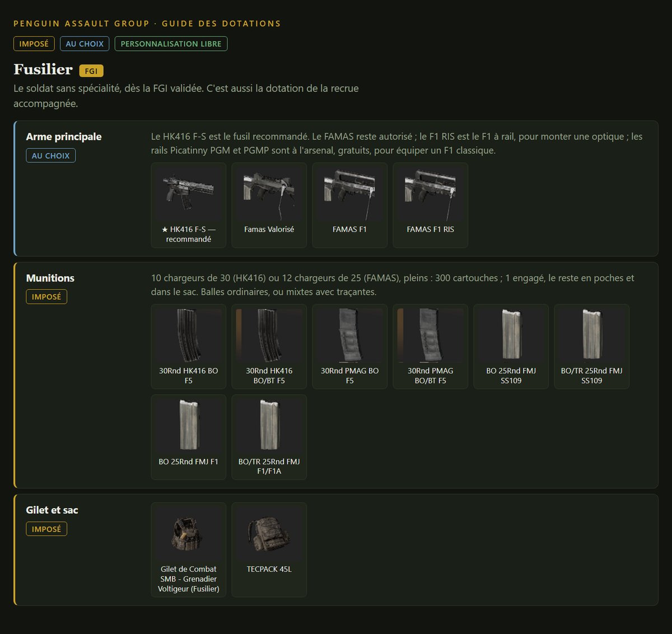Click the 30Rnd HK416 BO F5 magazine image

point(189,335)
